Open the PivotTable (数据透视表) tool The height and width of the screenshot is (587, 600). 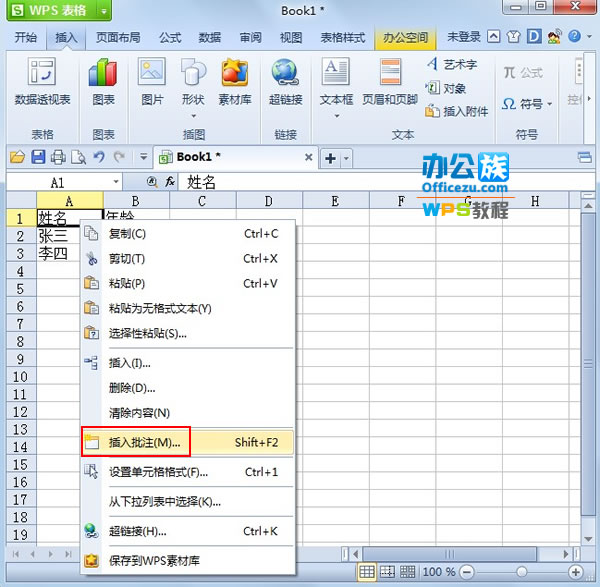click(x=42, y=82)
